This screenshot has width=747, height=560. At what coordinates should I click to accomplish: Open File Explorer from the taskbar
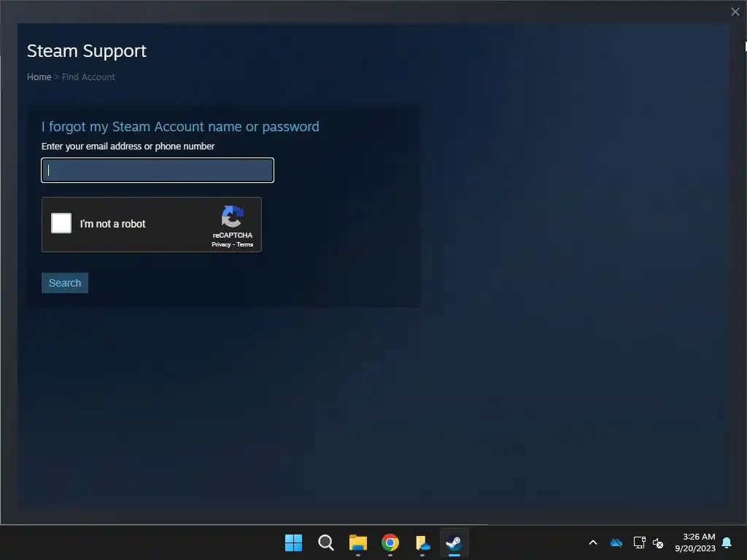point(357,542)
